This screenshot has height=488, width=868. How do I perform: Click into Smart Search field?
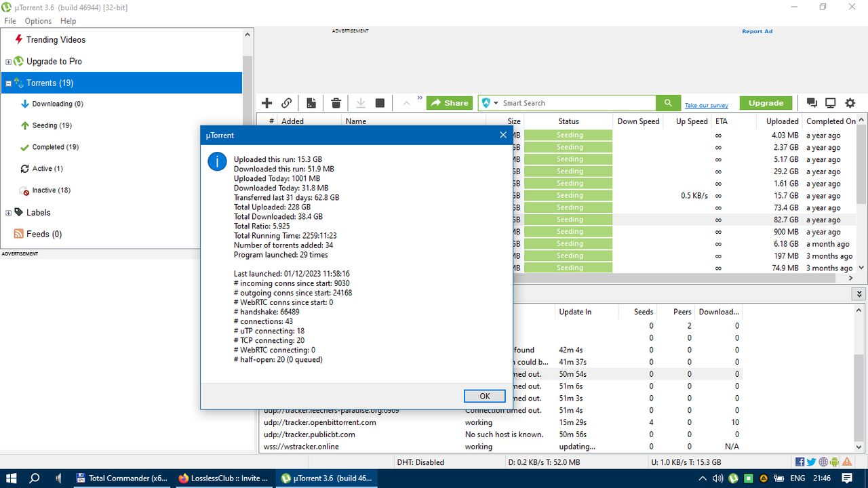click(x=578, y=103)
